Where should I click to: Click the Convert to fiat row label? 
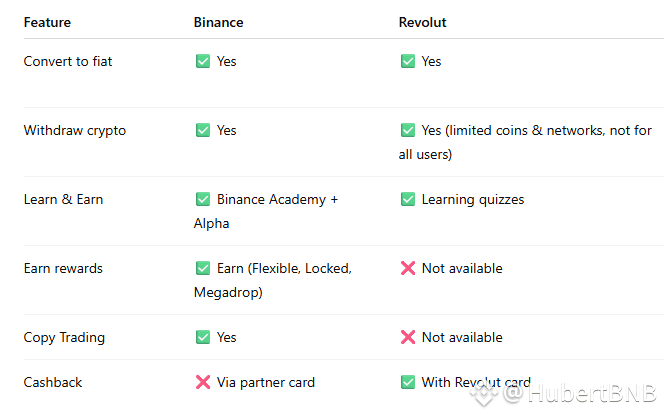coord(68,62)
